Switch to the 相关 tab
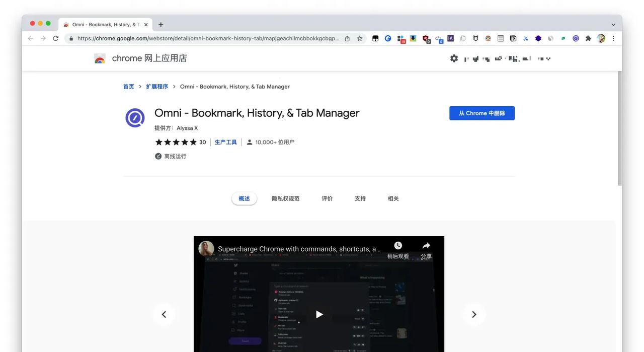Screen dimensions: 644x352 click(393, 198)
